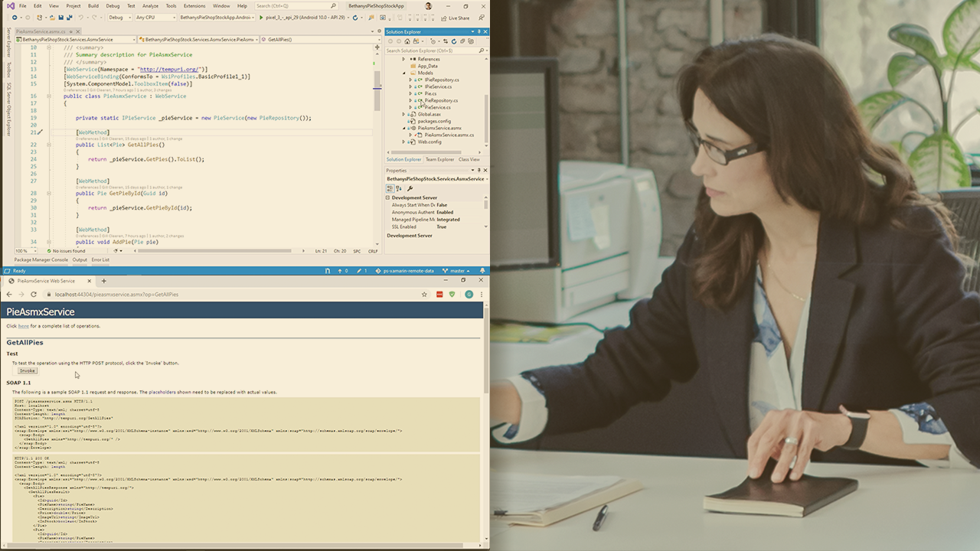The height and width of the screenshot is (551, 980).
Task: Bookmark the page with the star icon
Action: point(424,295)
